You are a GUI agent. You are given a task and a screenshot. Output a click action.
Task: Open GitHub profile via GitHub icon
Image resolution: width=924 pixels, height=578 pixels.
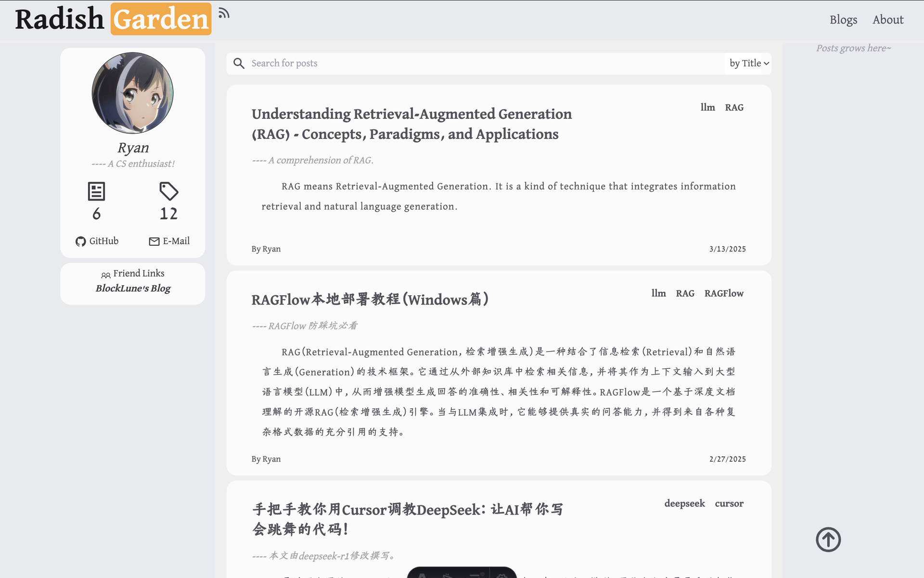80,241
